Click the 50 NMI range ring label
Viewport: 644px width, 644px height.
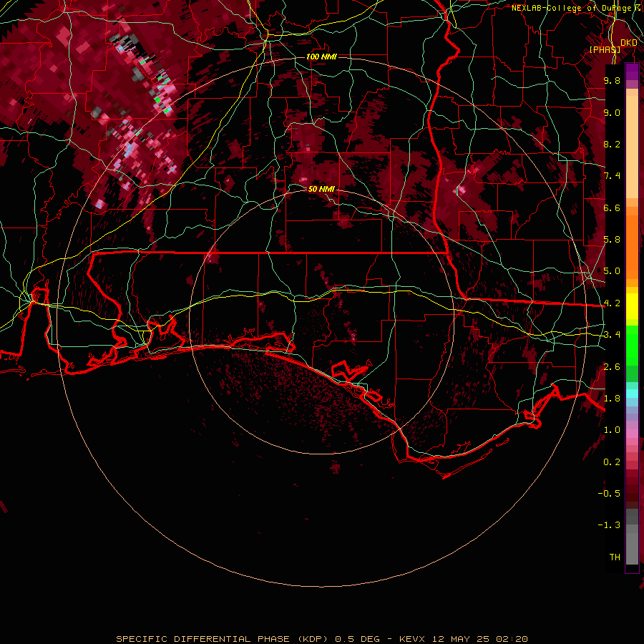321,189
